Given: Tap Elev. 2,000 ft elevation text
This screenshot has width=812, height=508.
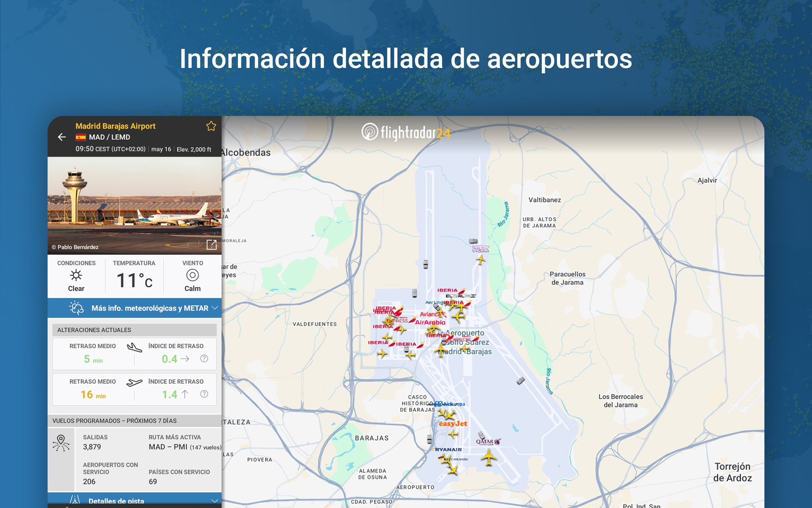Looking at the screenshot, I should [x=194, y=149].
